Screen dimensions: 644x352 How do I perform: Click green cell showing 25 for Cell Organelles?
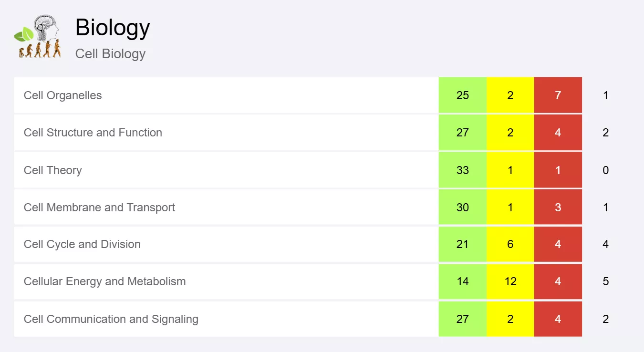[462, 95]
